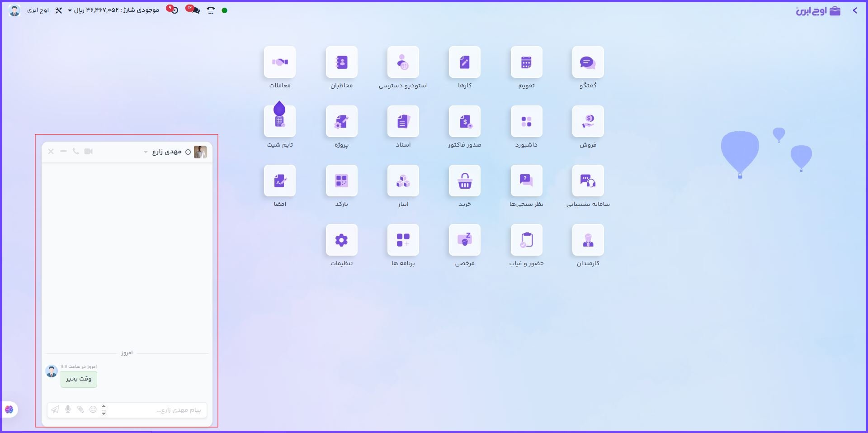Expand the موجودی شارژ balance dropdown

click(x=70, y=10)
